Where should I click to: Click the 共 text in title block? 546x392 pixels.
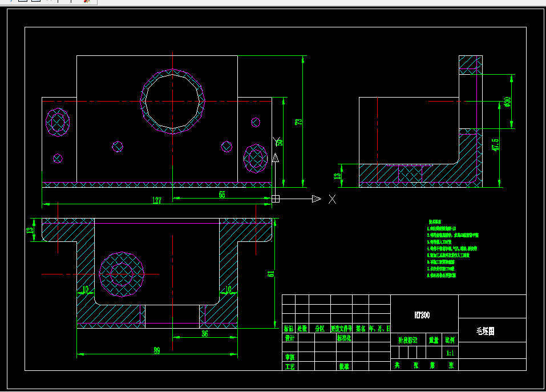click(x=397, y=365)
